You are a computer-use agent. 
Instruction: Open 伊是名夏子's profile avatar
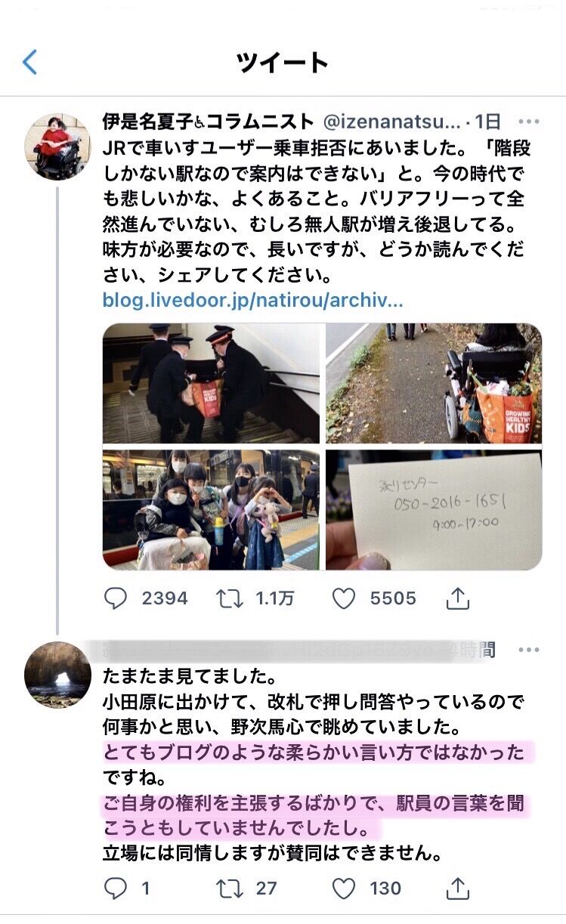pyautogui.click(x=57, y=147)
